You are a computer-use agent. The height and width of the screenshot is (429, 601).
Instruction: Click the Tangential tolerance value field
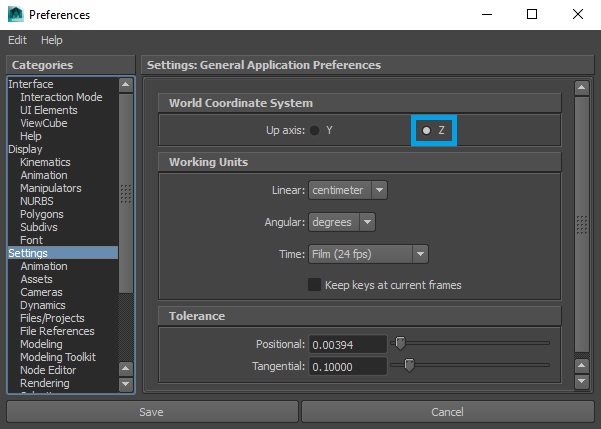pyautogui.click(x=348, y=367)
